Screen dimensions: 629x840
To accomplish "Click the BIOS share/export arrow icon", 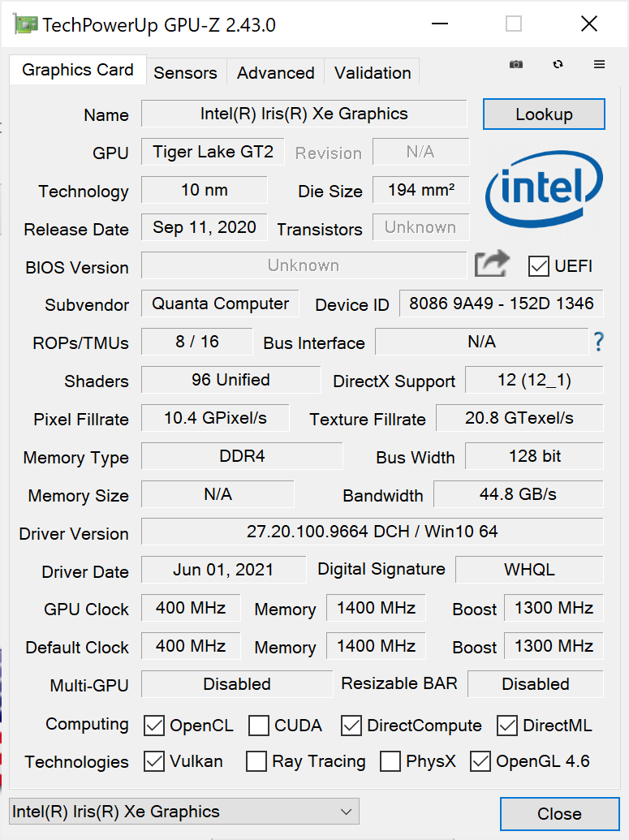I will pos(492,265).
